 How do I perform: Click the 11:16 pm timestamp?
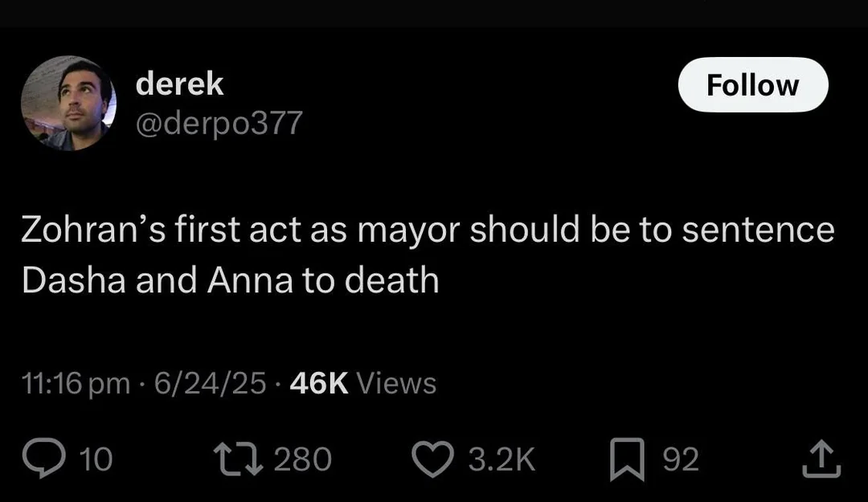tap(76, 383)
